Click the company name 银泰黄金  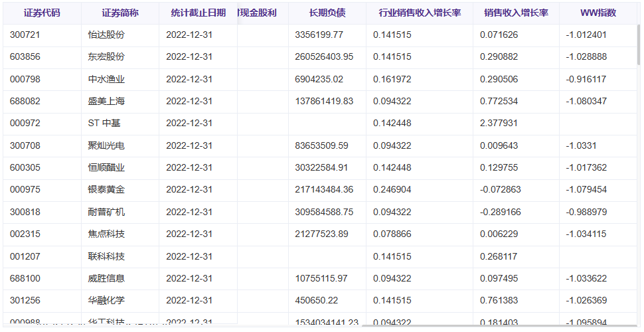[x=106, y=189]
